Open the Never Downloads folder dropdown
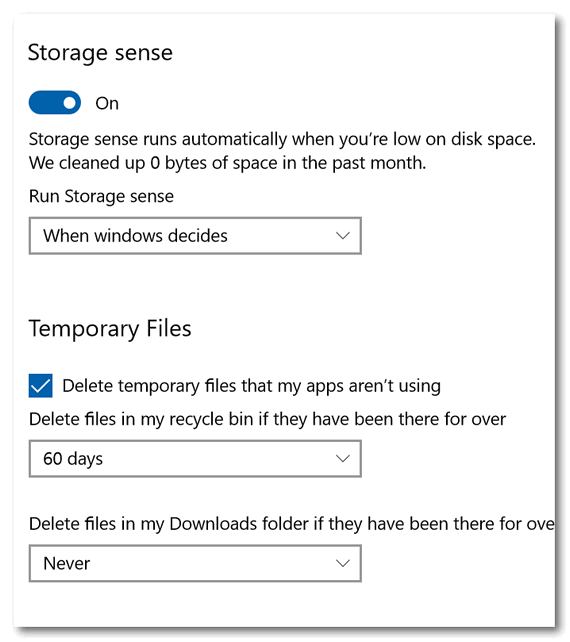Screen dimensions: 570x642 pos(195,563)
